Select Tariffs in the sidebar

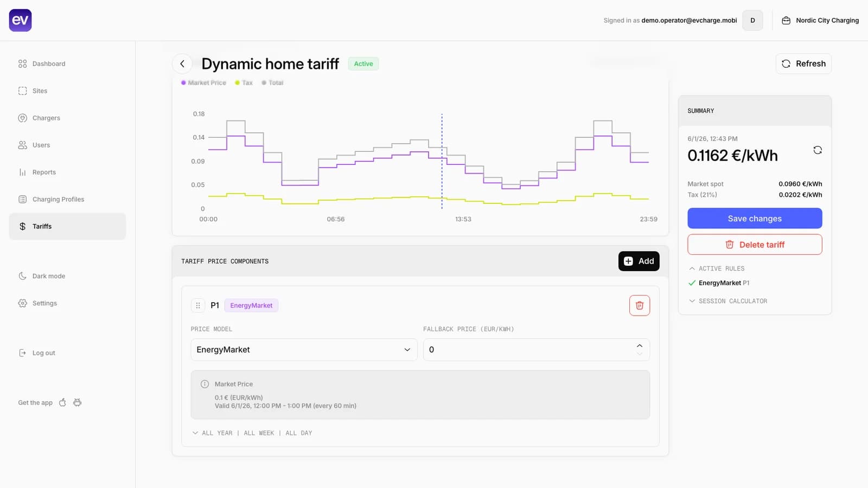[x=67, y=226]
